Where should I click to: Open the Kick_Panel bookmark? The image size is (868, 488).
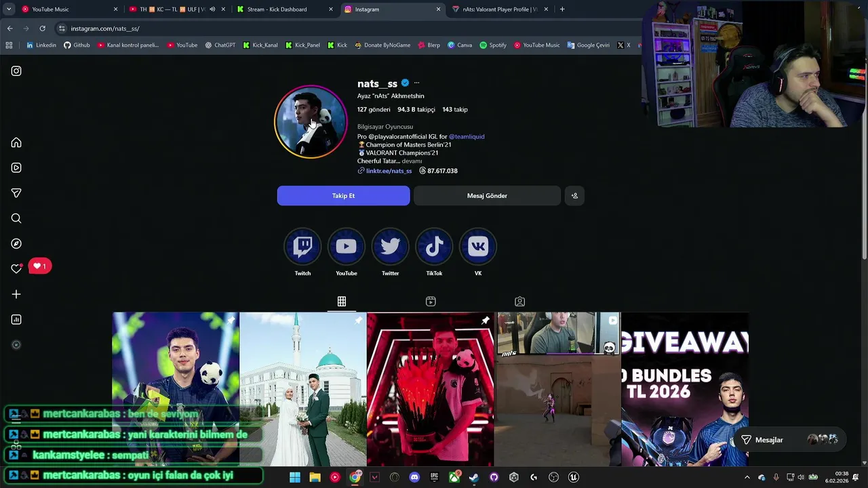[x=302, y=45]
